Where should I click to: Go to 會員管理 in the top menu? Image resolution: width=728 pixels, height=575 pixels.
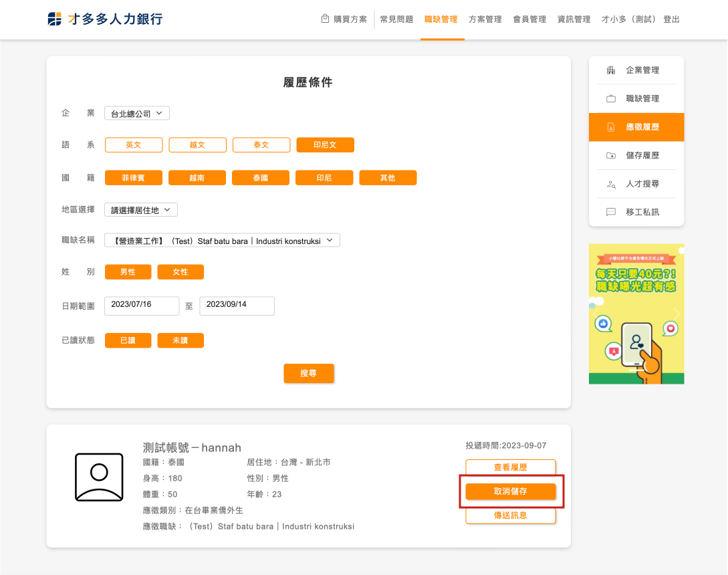[x=529, y=19]
